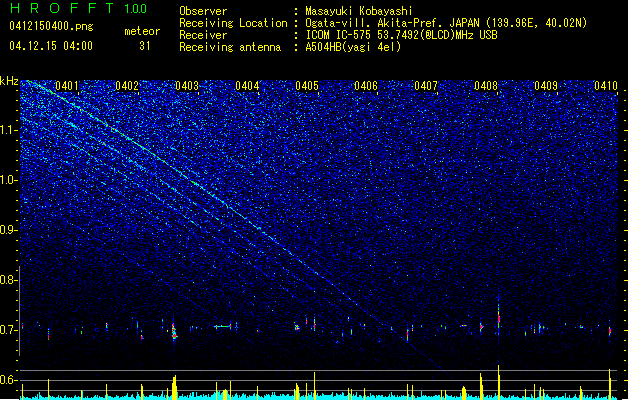Click the 0.8 kHz frequency axis label
The image size is (629, 400).
click(x=9, y=280)
